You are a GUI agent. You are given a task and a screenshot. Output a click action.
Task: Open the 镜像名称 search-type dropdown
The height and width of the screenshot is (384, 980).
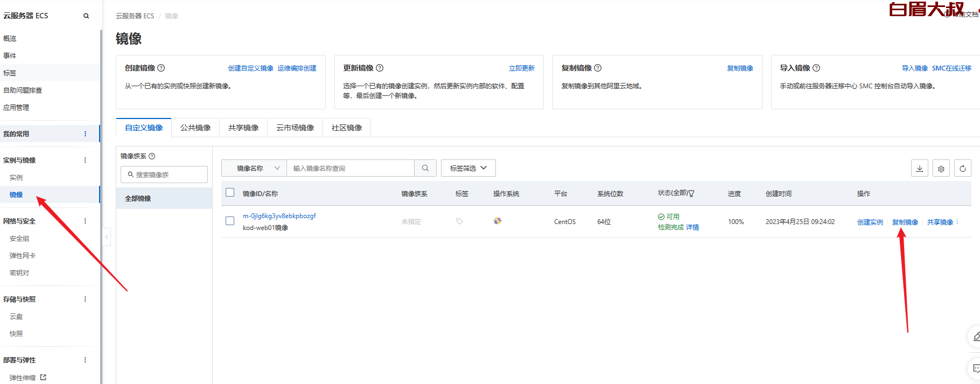tap(254, 168)
